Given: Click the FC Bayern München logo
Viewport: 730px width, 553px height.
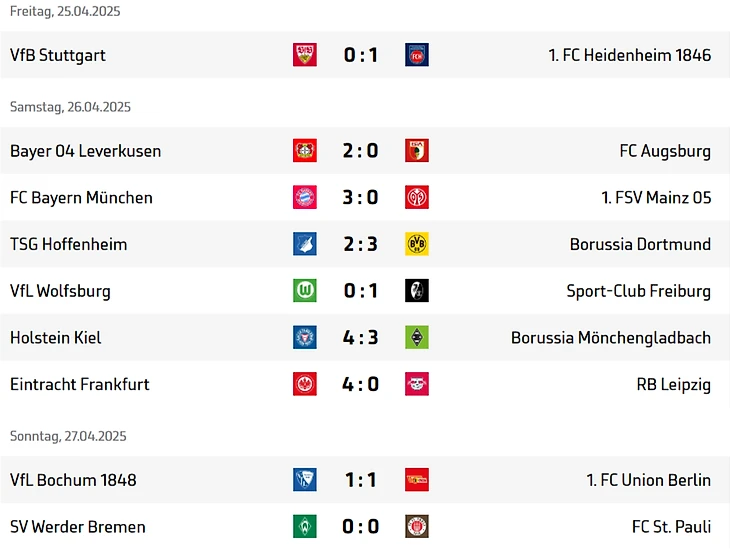Looking at the screenshot, I should (x=304, y=198).
